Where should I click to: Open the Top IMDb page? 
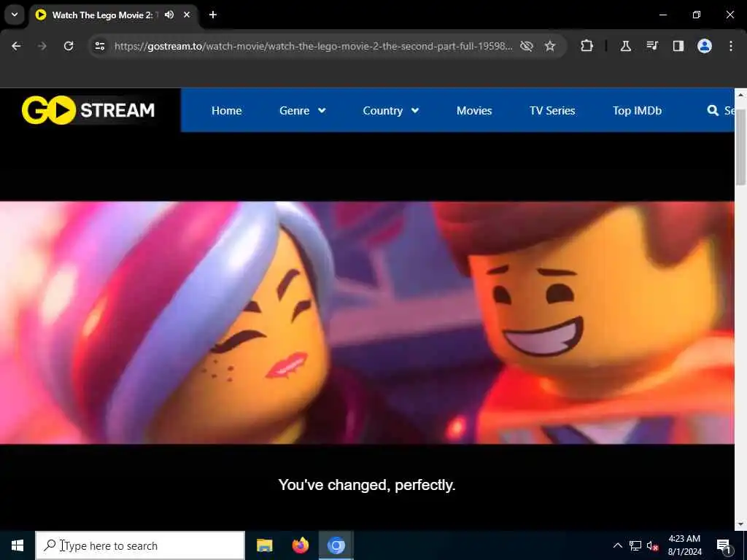tap(637, 111)
